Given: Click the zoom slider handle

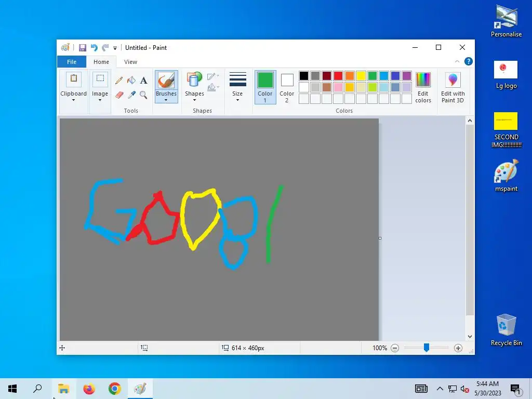Looking at the screenshot, I should 427,348.
